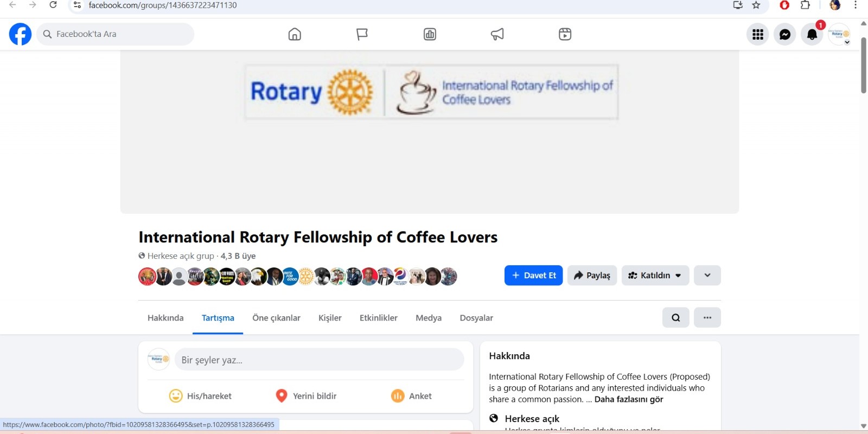Switch to the Öne çıkanlar tab
This screenshot has width=868, height=434.
[x=276, y=318]
